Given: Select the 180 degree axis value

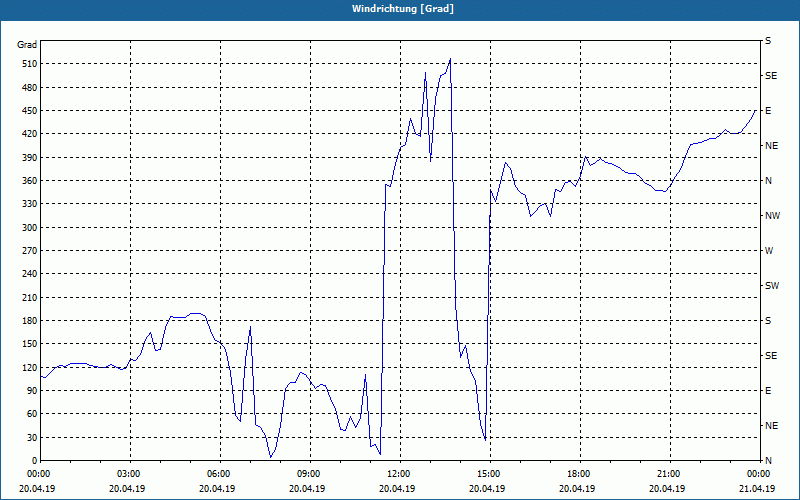Looking at the screenshot, I should (29, 321).
